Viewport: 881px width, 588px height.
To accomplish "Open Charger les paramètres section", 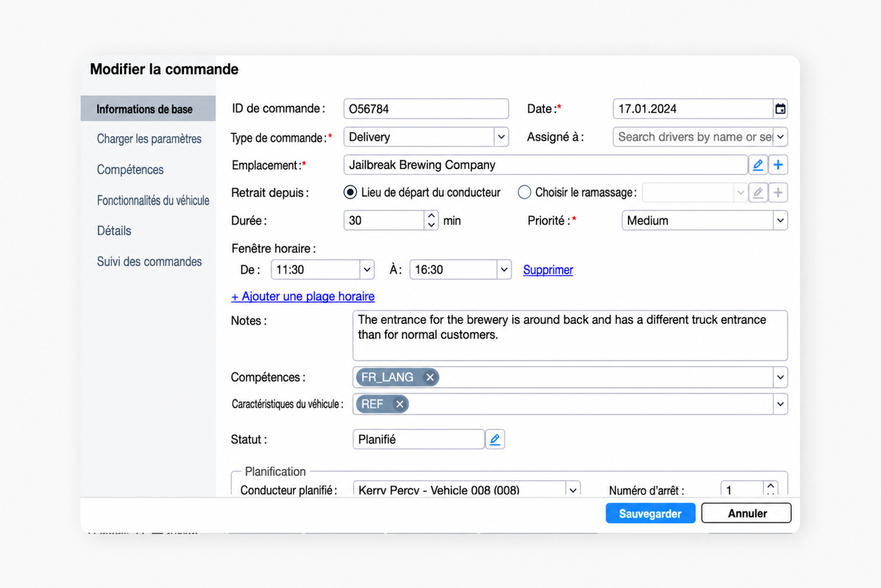I will pos(149,139).
